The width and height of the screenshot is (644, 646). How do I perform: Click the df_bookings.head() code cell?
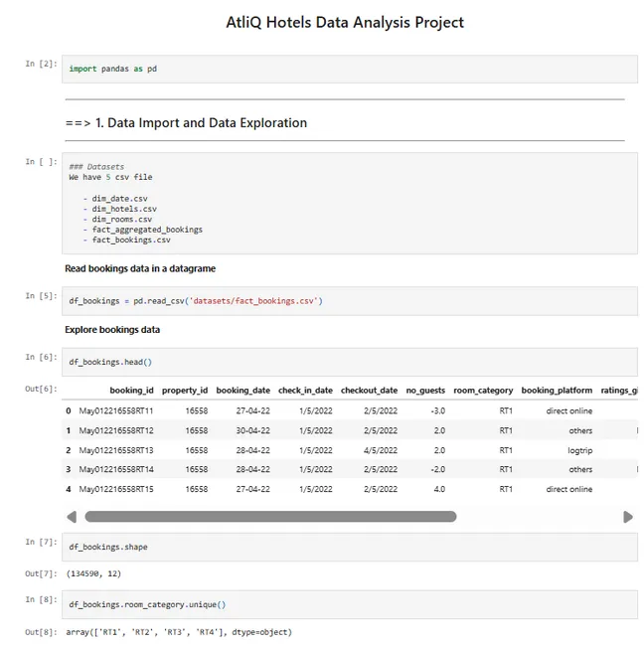pyautogui.click(x=350, y=362)
